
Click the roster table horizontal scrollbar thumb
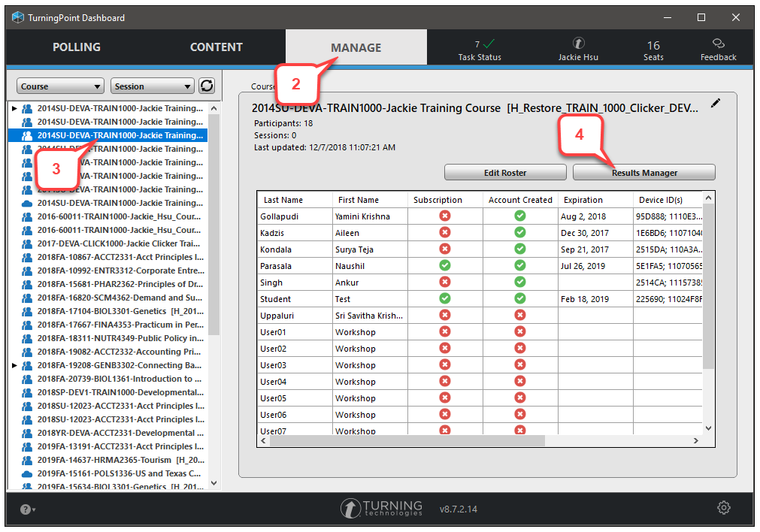[407, 440]
